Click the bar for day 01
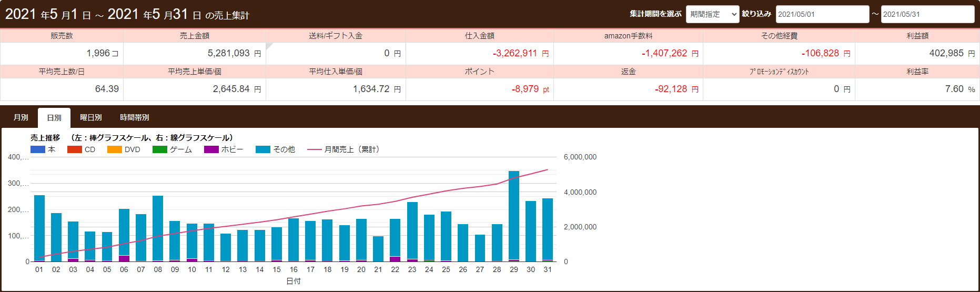 click(x=39, y=228)
